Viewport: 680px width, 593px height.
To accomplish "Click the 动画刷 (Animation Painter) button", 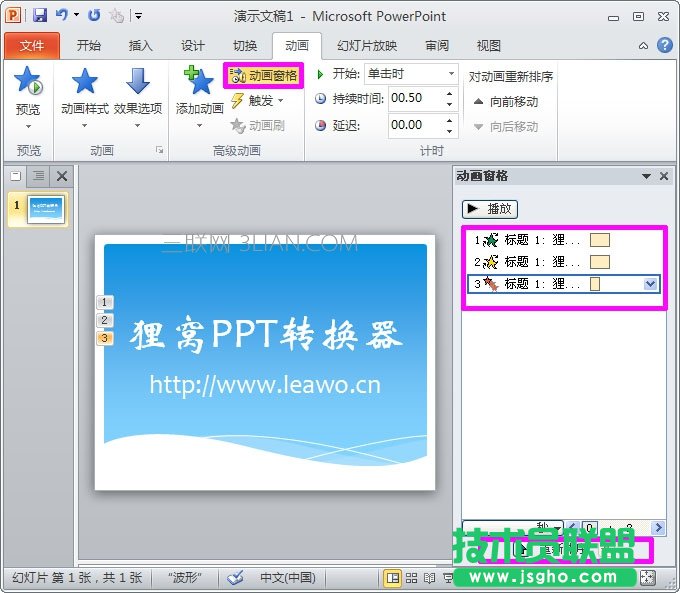I will (x=258, y=126).
